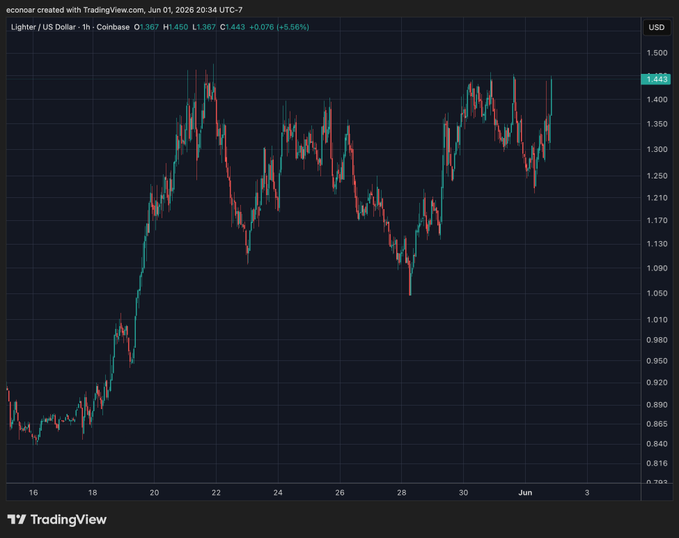The width and height of the screenshot is (679, 538).
Task: Click the date label 26 on time axis
Action: pos(340,493)
